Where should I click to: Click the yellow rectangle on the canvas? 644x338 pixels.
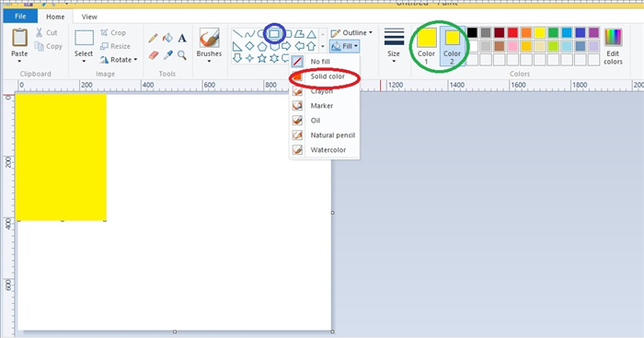(62, 157)
